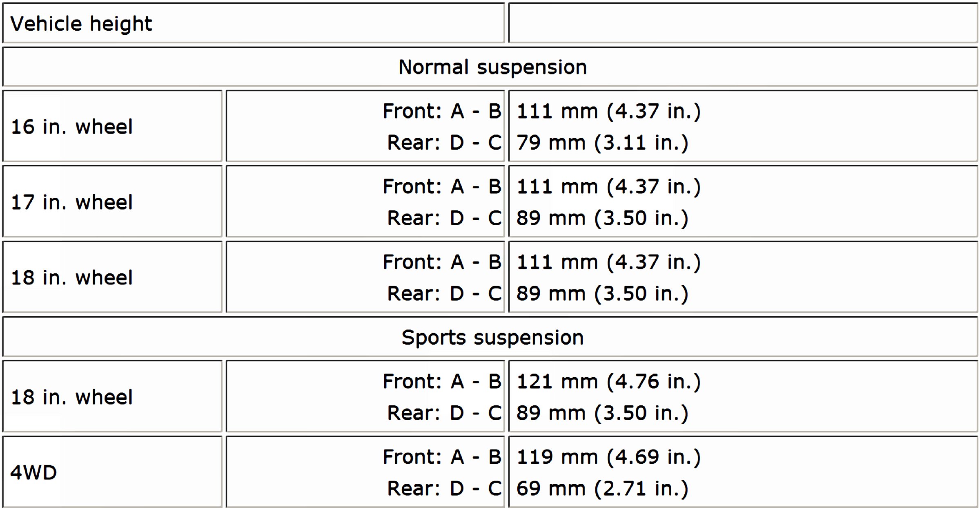Click the Vehicle height header cell
This screenshot has height=508, width=980.
(x=81, y=24)
